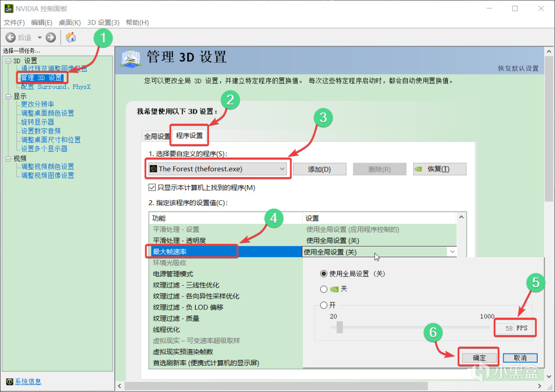Open 调整桌面尺寸和位置 task
This screenshot has width=555, height=392.
[50, 140]
